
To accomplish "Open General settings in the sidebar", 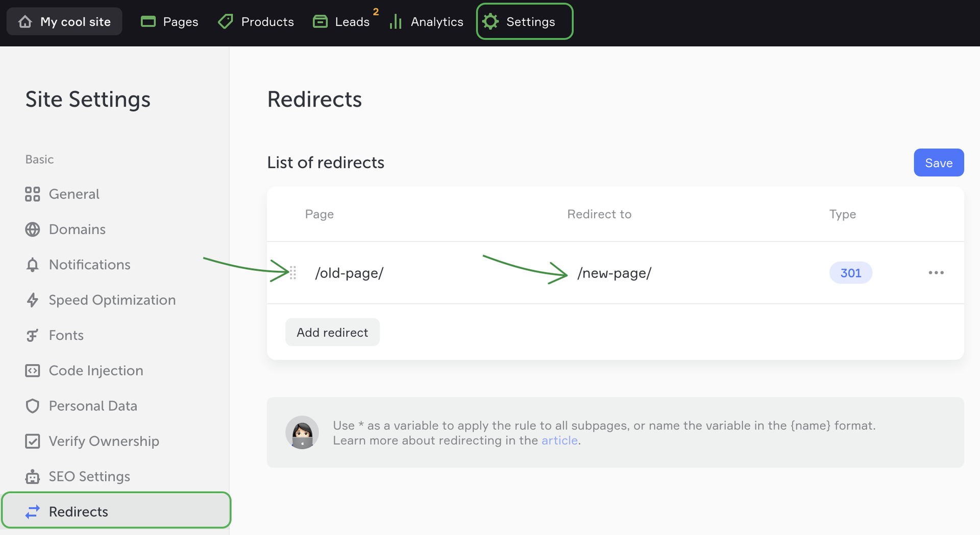I will tap(74, 194).
